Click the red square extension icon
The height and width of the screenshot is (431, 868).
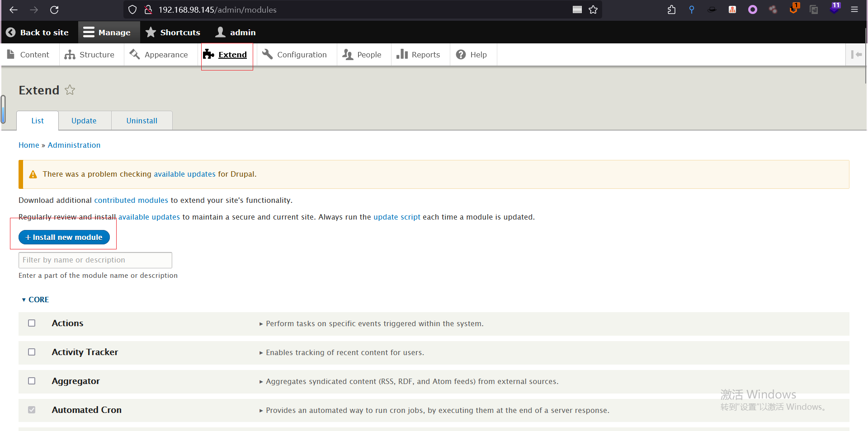732,9
